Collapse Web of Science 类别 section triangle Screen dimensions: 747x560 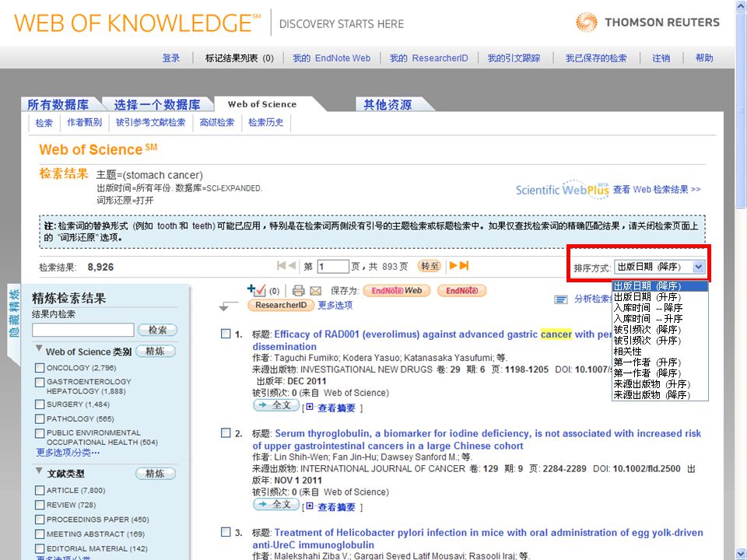[39, 348]
